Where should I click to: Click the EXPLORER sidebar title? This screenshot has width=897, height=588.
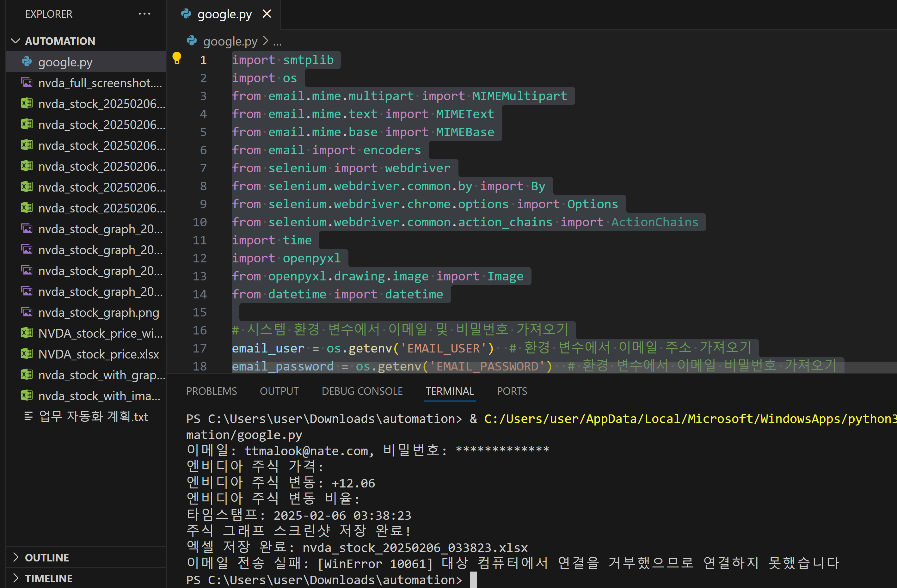pos(49,14)
